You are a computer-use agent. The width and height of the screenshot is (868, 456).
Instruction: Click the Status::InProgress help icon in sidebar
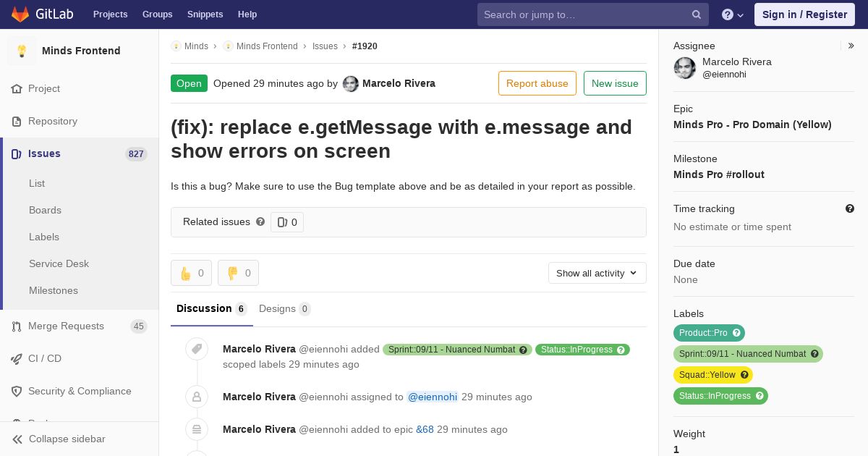click(759, 396)
